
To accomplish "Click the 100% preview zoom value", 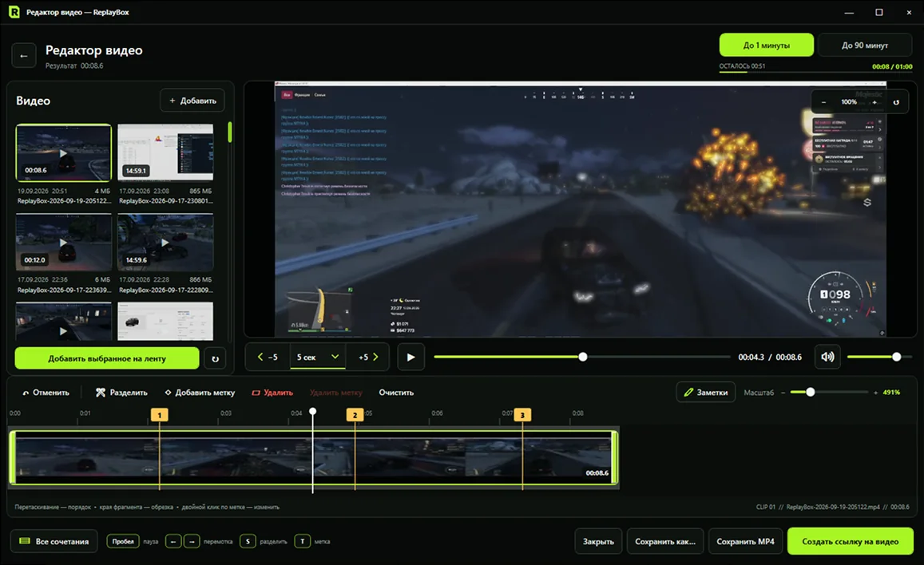I will [x=849, y=102].
